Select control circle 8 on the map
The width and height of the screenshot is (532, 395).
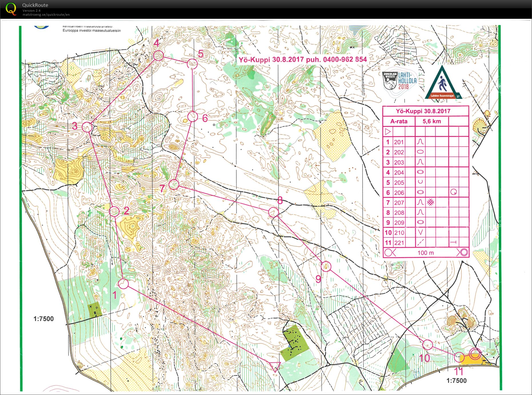(x=273, y=212)
